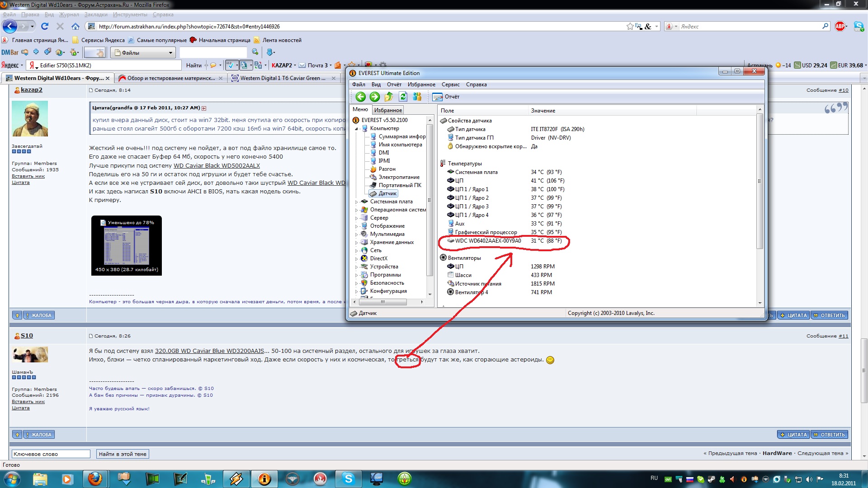Click the WD Caviar Black WD5002AALX link

pyautogui.click(x=217, y=166)
